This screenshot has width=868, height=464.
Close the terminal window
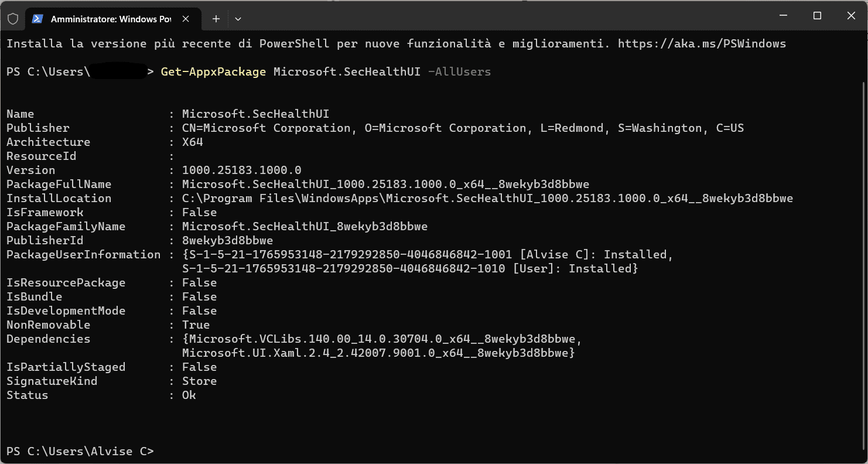[x=852, y=16]
